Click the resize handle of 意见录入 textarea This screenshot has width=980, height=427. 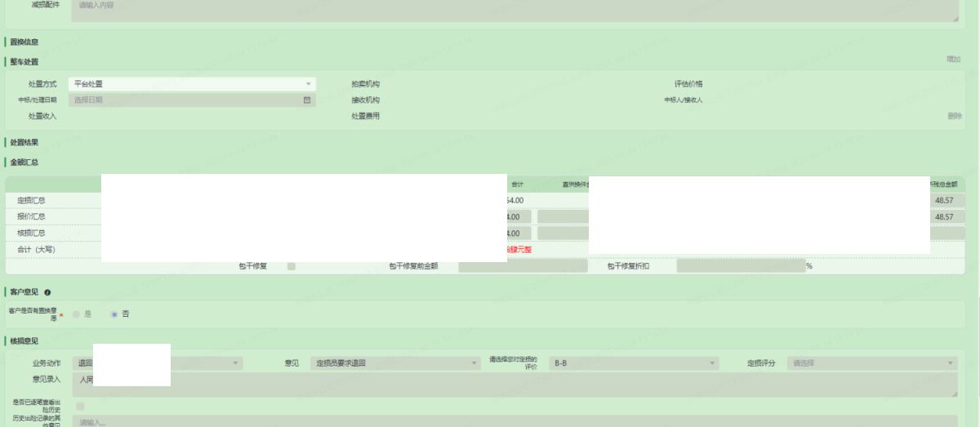(x=953, y=394)
